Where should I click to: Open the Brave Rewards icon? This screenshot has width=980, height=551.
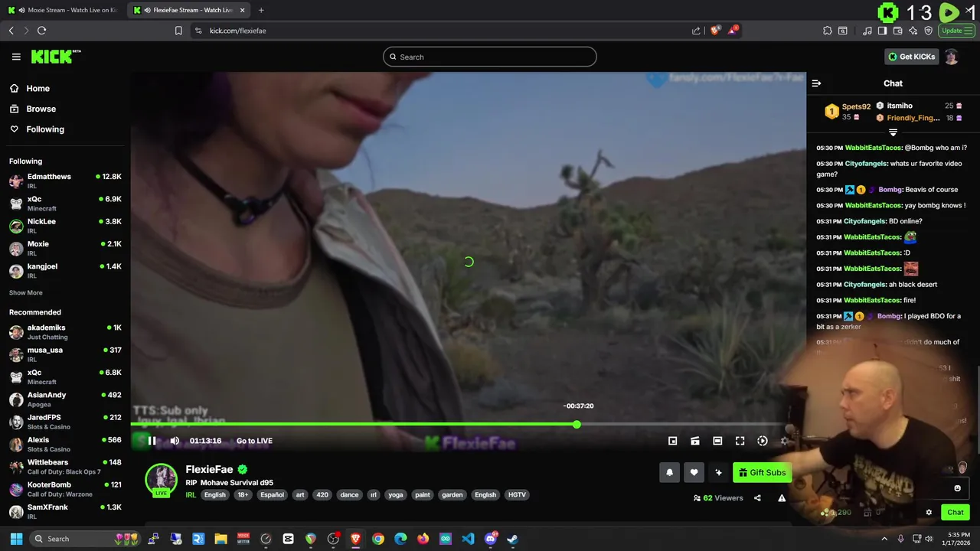733,31
